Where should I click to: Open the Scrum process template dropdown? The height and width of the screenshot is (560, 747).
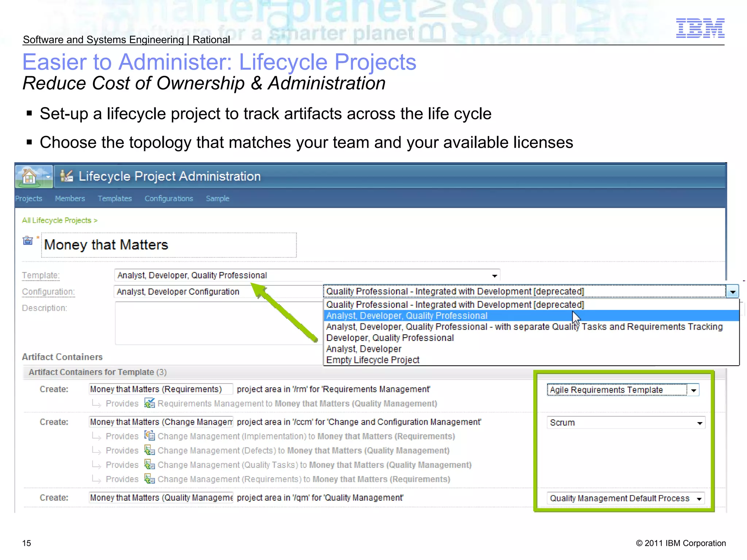point(626,423)
